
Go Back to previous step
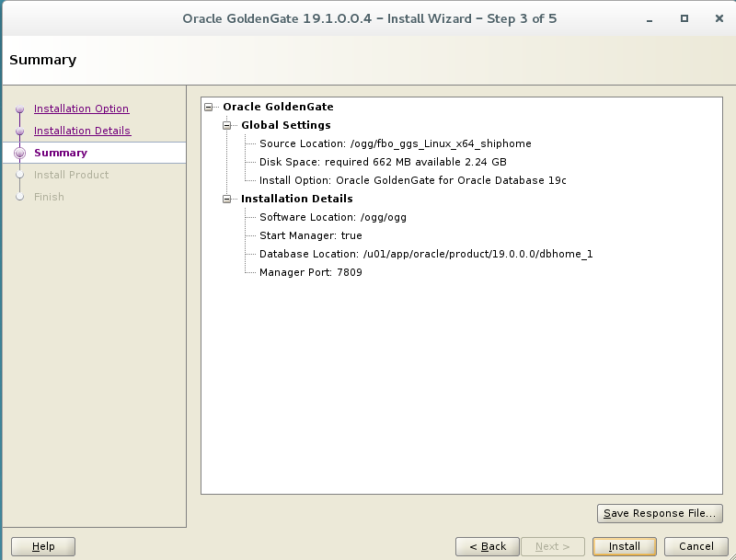488,546
